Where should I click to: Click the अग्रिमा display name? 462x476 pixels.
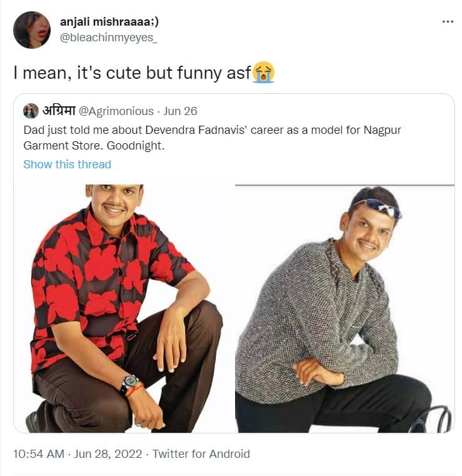pyautogui.click(x=59, y=111)
